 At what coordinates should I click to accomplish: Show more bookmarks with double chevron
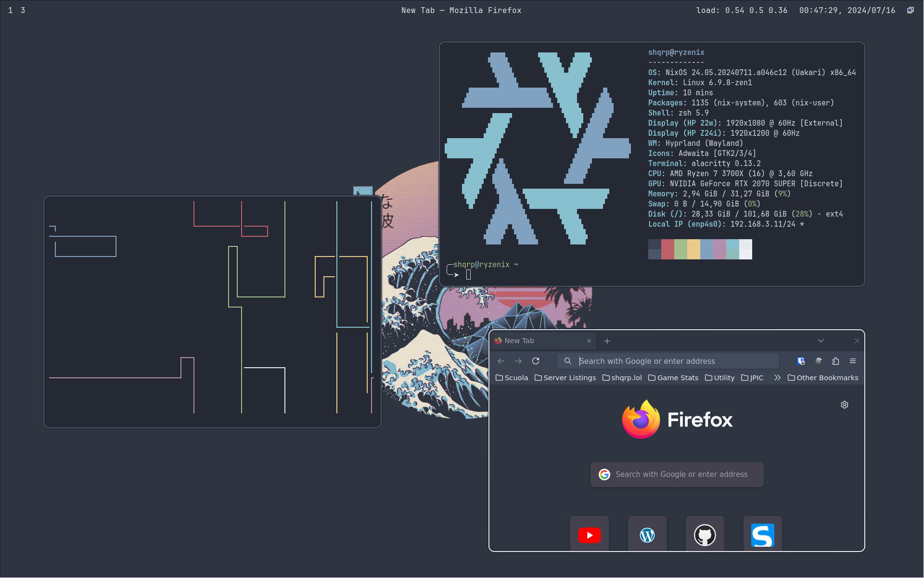click(777, 378)
